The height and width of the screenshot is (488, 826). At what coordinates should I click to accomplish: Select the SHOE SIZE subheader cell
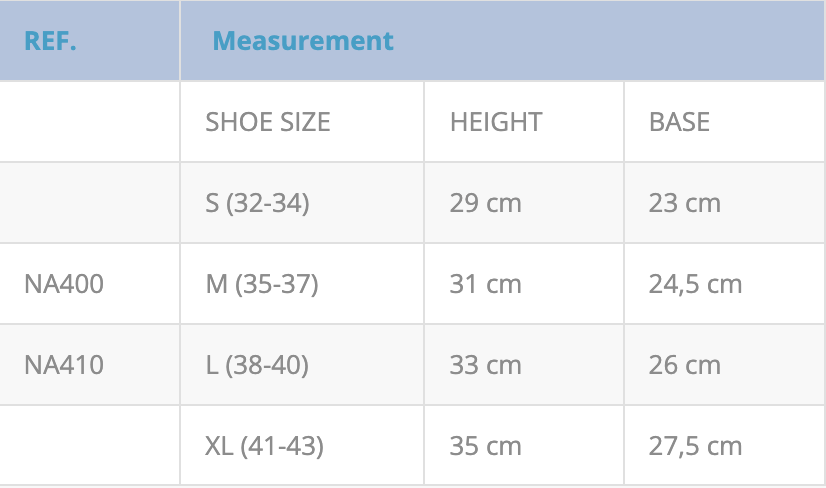pos(268,122)
